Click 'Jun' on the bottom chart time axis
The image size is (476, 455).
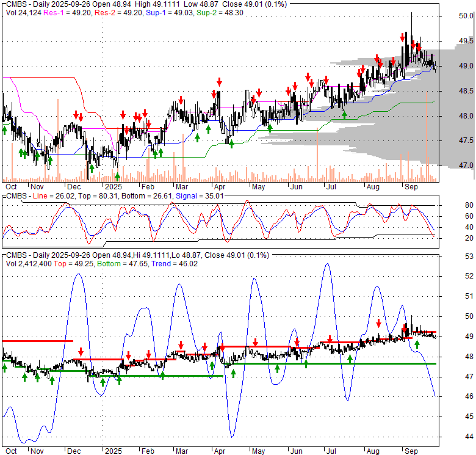(297, 451)
